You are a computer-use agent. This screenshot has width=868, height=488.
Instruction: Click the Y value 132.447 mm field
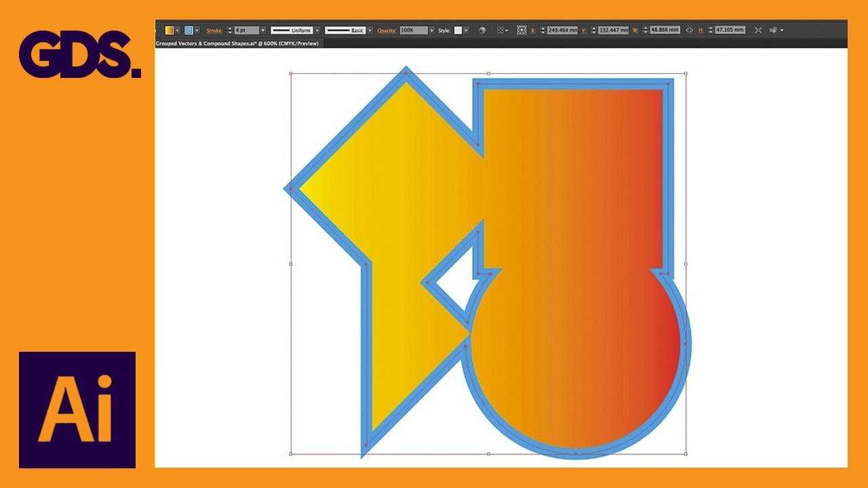(613, 30)
